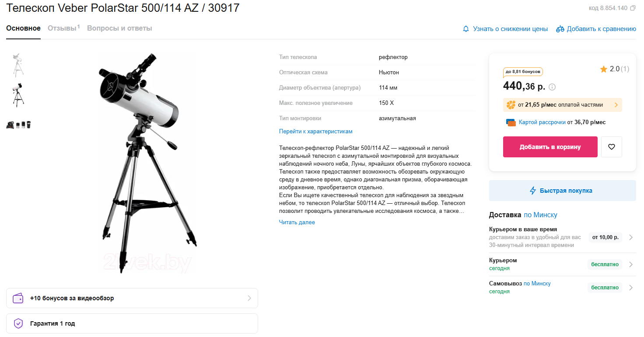Open the +10 бонусов за видеообзор chevron
Image resolution: width=644 pixels, height=337 pixels.
tap(249, 298)
